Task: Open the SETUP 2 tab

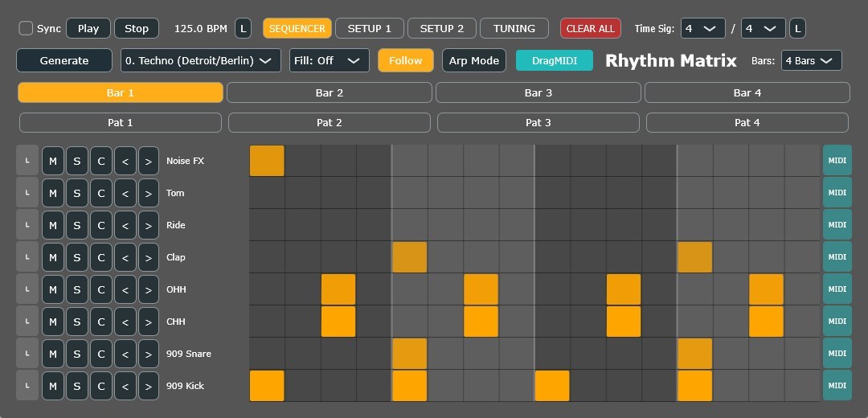Action: (442, 28)
